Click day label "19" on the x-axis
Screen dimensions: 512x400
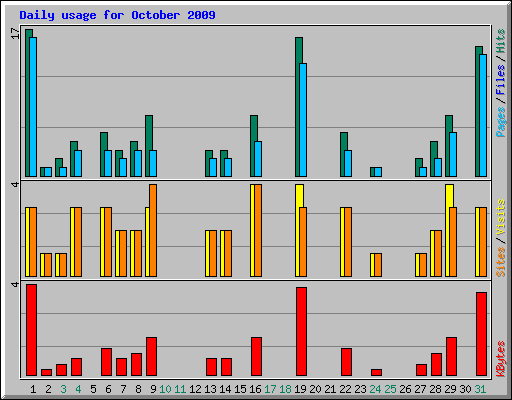click(300, 389)
